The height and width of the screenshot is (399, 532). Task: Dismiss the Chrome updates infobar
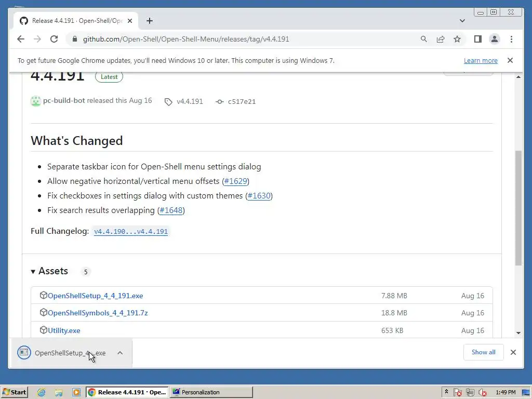(x=510, y=60)
